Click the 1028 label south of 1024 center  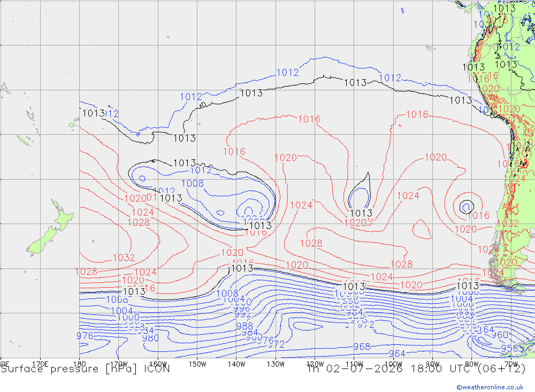click(x=311, y=243)
